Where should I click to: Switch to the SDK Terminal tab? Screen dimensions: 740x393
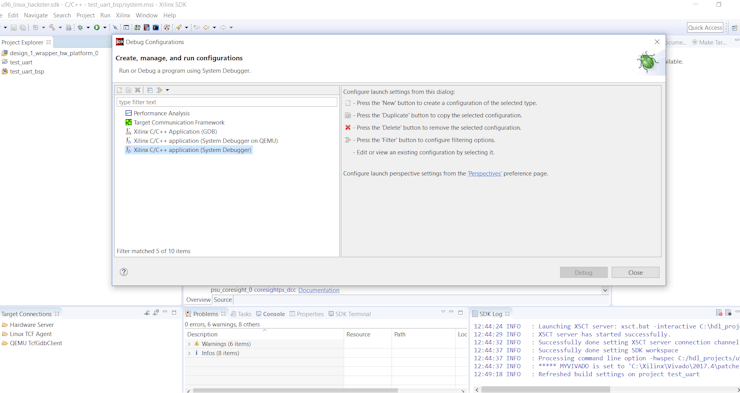[x=350, y=314]
